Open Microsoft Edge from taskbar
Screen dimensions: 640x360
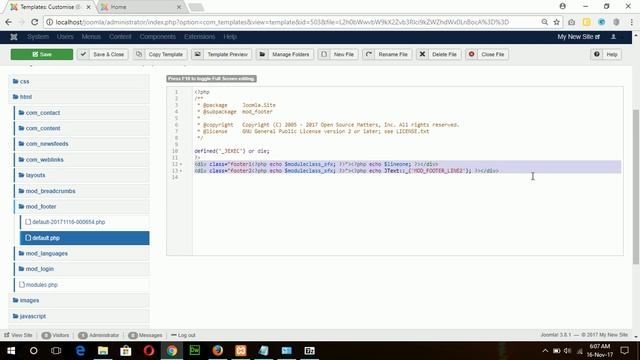pyautogui.click(x=80, y=351)
